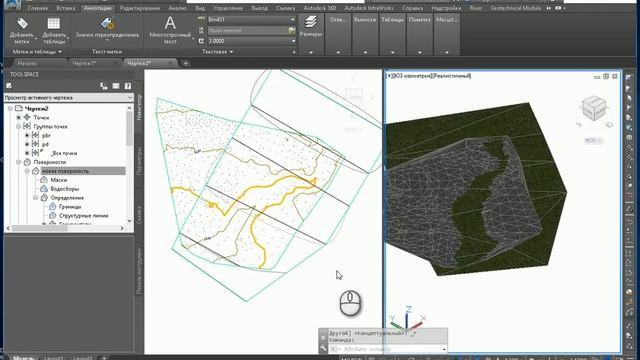640x360 pixels.
Task: Click the Civil 3D application menu logo
Action: (x=12, y=4)
